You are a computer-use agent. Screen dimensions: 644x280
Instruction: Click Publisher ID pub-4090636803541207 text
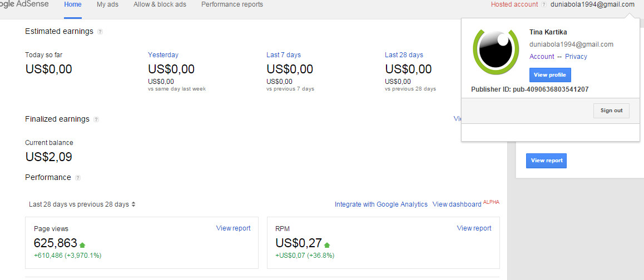[x=530, y=89]
